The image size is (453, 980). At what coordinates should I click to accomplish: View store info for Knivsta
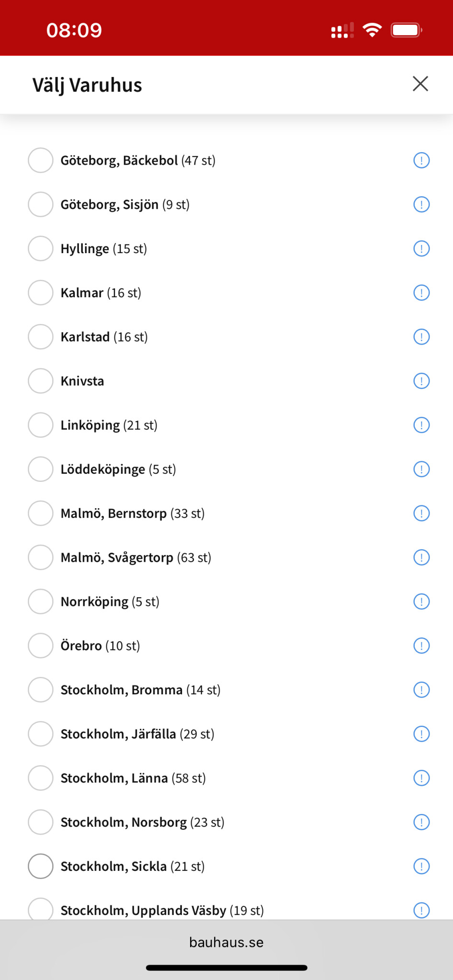pyautogui.click(x=421, y=381)
